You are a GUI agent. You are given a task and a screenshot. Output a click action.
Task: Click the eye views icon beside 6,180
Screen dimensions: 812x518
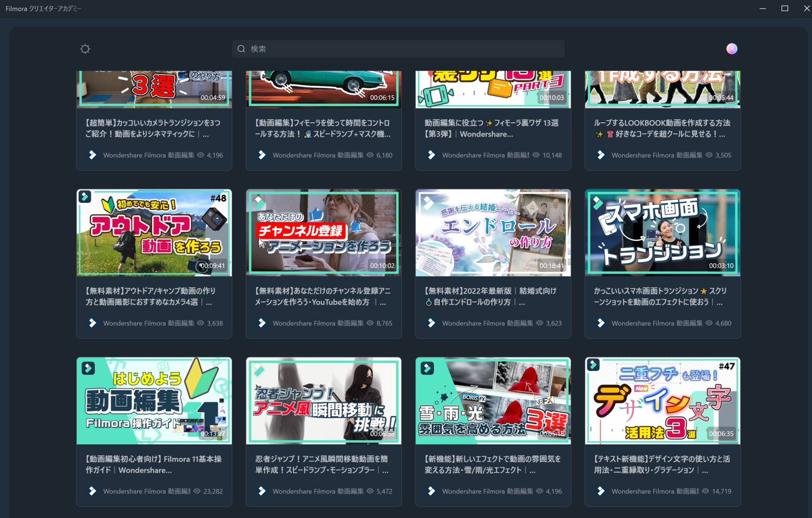coord(370,155)
